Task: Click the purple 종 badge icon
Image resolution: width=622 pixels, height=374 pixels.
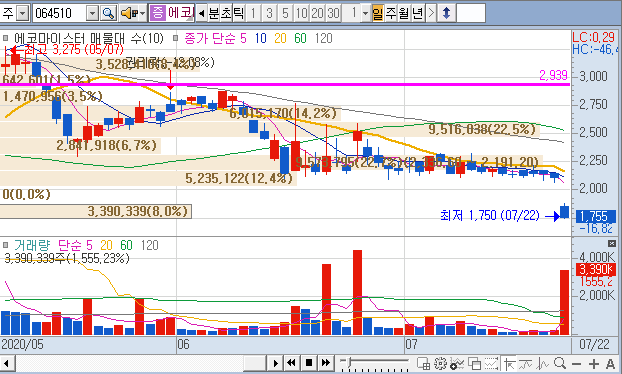Action: pos(157,13)
